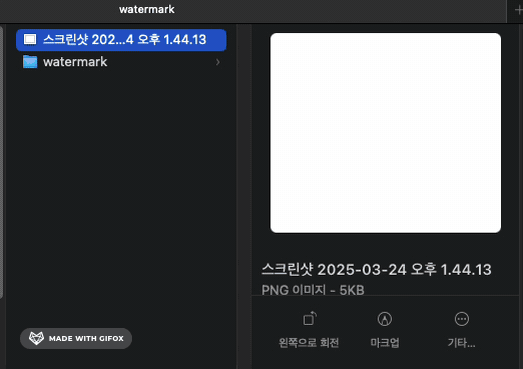This screenshot has height=369, width=523.
Task: Open the Markup tool icon (마크업)
Action: [385, 319]
